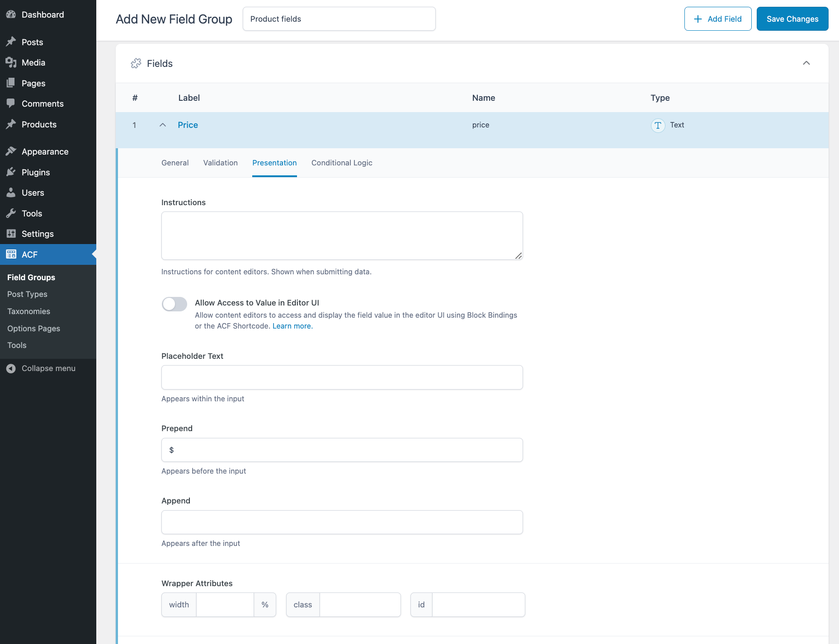The width and height of the screenshot is (839, 644).
Task: Click the Save Changes button
Action: click(x=792, y=19)
